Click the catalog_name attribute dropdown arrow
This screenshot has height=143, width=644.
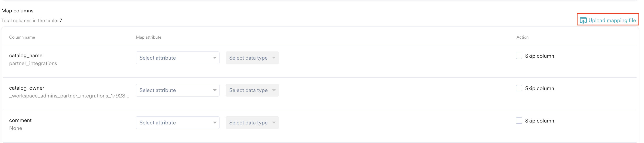pyautogui.click(x=215, y=58)
